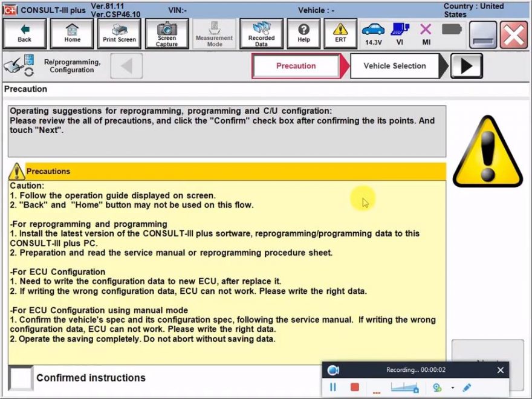Screen dimensions: 532x399
Task: Pause the screen recording
Action: click(x=333, y=387)
